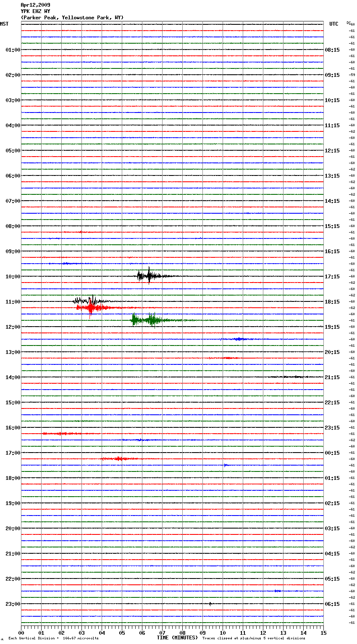
Task: Select minute 15 on the time axis
Action: (x=323, y=633)
